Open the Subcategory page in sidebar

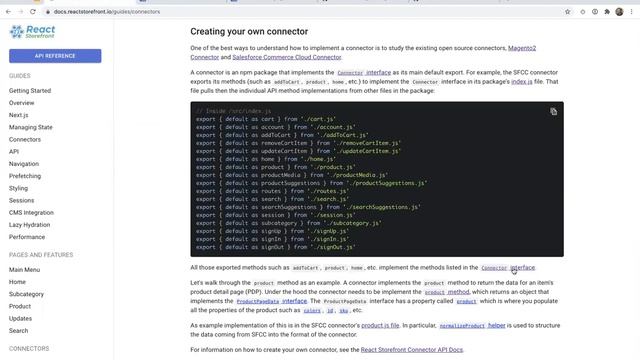pos(26,294)
